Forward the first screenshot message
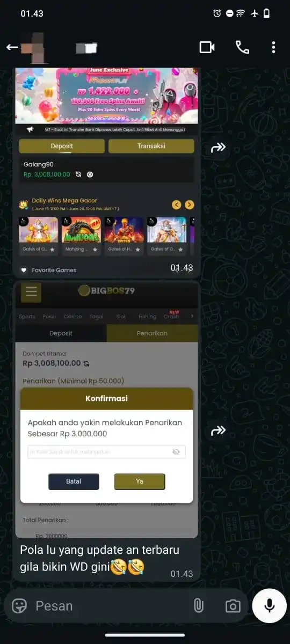Screen dimensions: 290x644 click(x=219, y=148)
